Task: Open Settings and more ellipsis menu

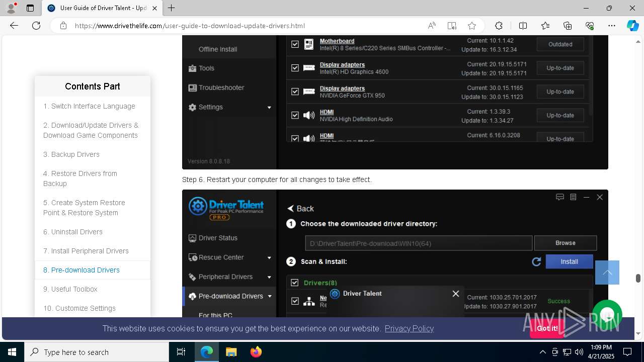Action: click(x=612, y=26)
